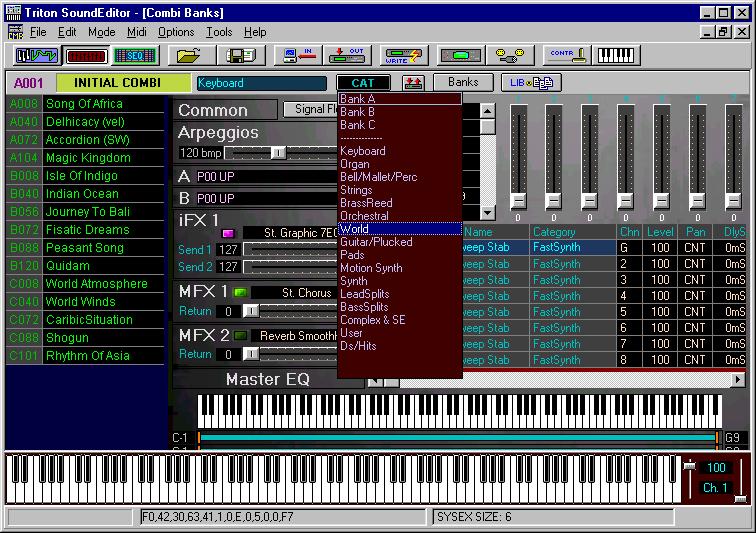The height and width of the screenshot is (533, 756).
Task: Toggle the MFX 2 on/off LED
Action: [x=240, y=336]
